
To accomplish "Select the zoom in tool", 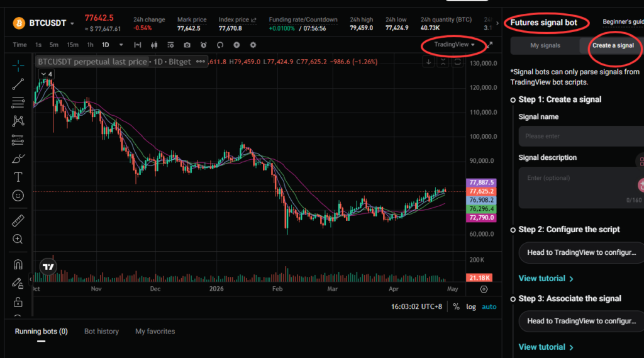I will click(x=18, y=239).
